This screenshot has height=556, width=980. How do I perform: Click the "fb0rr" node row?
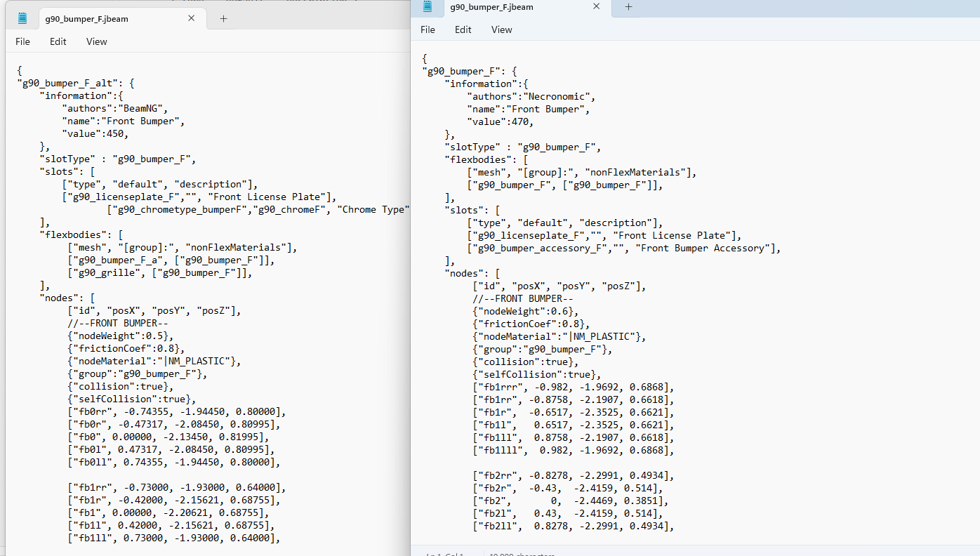coord(177,411)
